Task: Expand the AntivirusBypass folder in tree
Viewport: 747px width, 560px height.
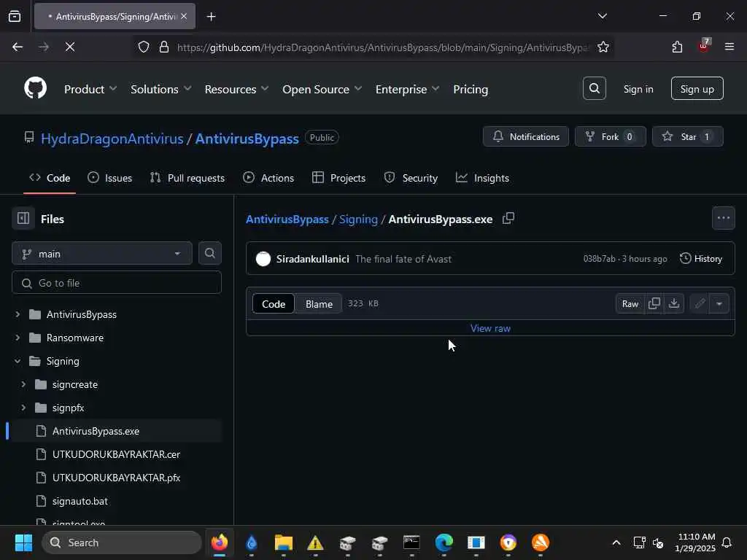Action: tap(18, 314)
